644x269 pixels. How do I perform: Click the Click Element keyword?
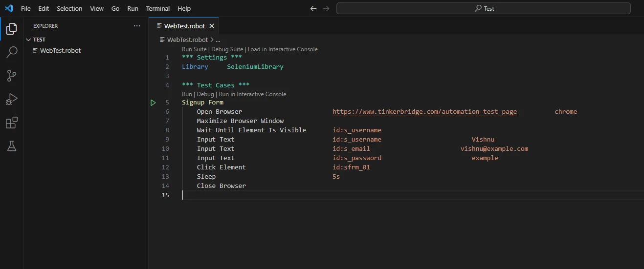tap(222, 167)
